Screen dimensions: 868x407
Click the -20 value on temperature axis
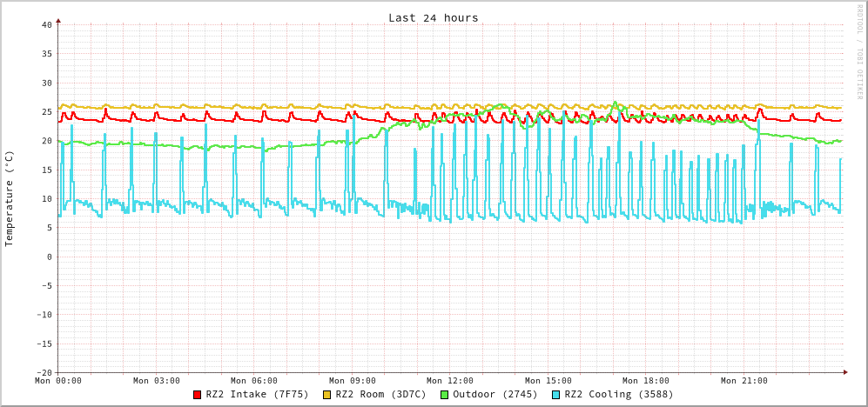[x=44, y=373]
